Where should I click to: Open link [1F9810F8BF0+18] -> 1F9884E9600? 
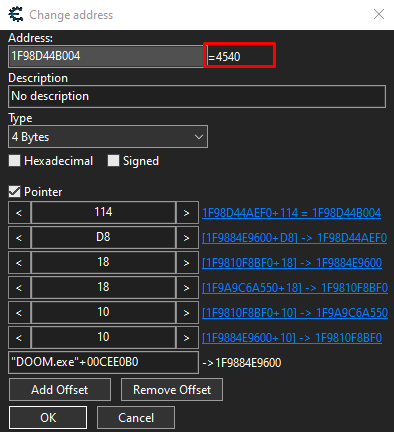pos(292,263)
